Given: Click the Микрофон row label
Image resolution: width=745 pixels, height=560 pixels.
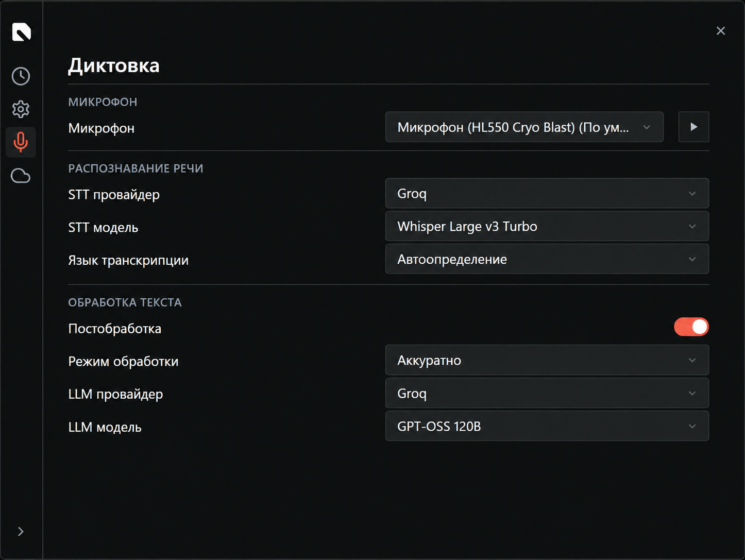Looking at the screenshot, I should (x=101, y=128).
